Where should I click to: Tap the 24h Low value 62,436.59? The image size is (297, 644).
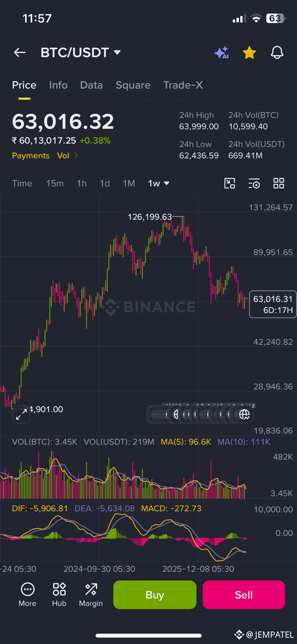(199, 156)
